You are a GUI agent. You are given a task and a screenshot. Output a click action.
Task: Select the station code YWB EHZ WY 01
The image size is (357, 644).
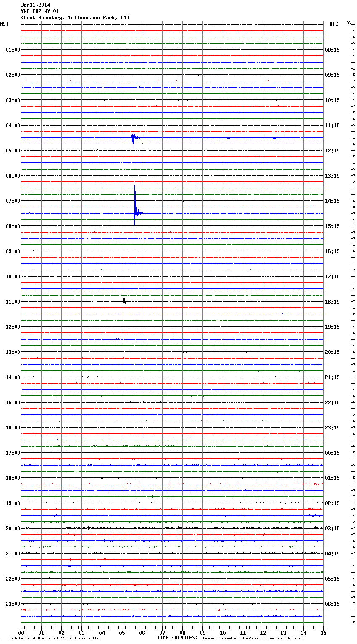click(x=39, y=11)
